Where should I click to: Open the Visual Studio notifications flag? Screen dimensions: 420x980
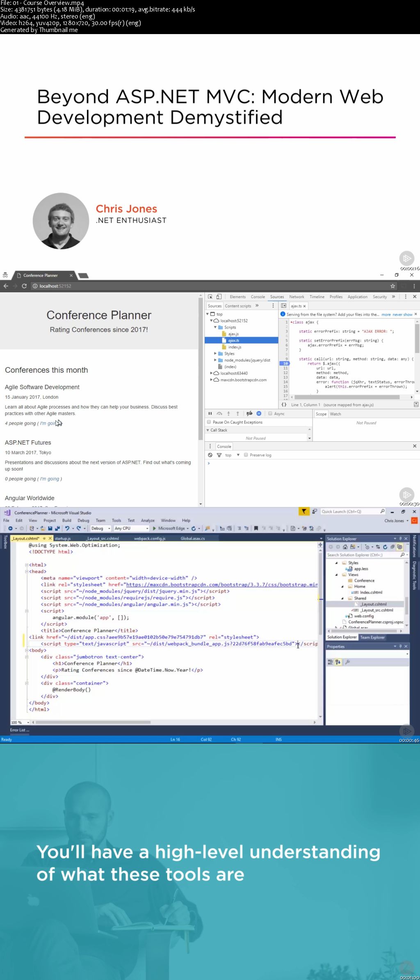304,511
